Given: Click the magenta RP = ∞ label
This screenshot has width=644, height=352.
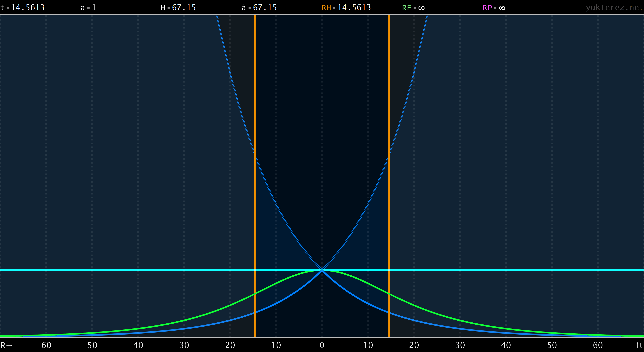Looking at the screenshot, I should pyautogui.click(x=494, y=8).
